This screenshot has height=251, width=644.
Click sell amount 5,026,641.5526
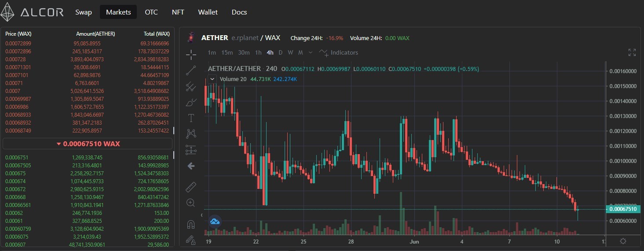87,91
